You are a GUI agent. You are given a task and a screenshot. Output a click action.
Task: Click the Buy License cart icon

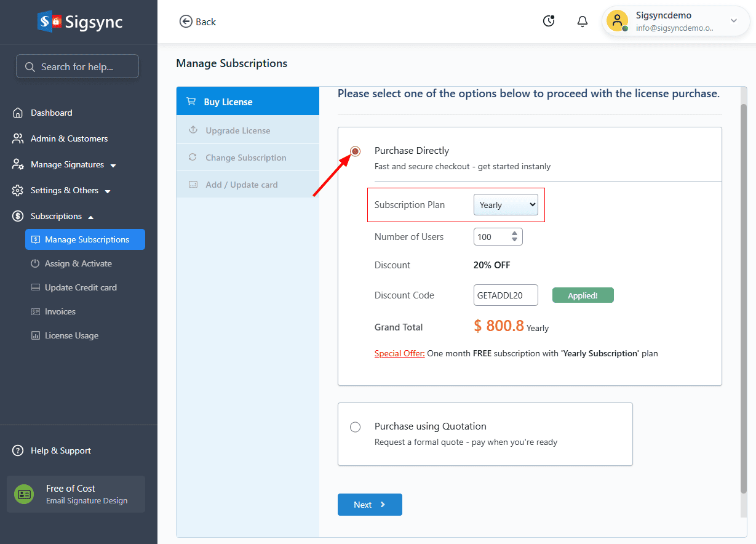coord(191,102)
